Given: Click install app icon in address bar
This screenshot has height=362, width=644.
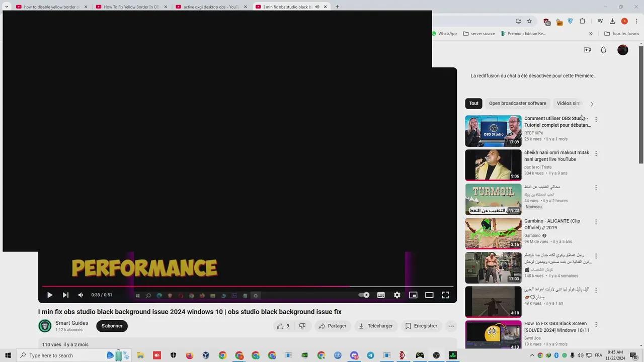Looking at the screenshot, I should point(518,21).
